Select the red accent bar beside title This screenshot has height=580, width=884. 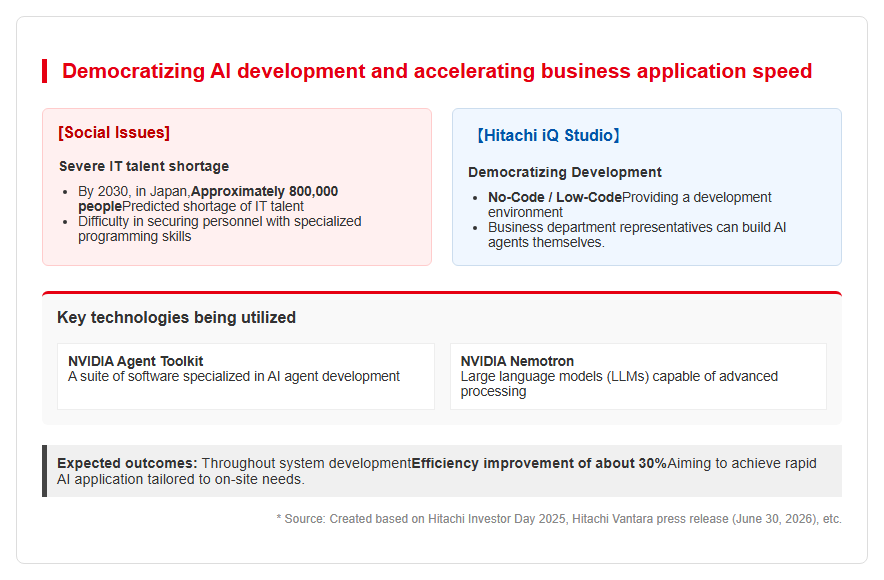[45, 71]
